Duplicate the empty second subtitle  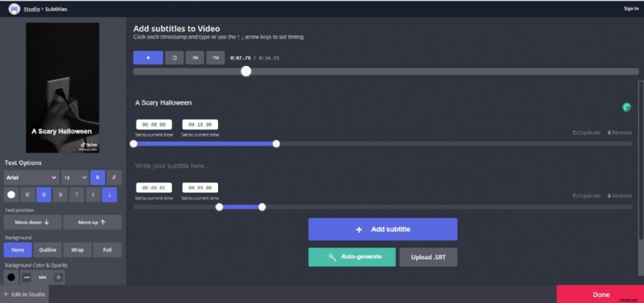click(587, 195)
